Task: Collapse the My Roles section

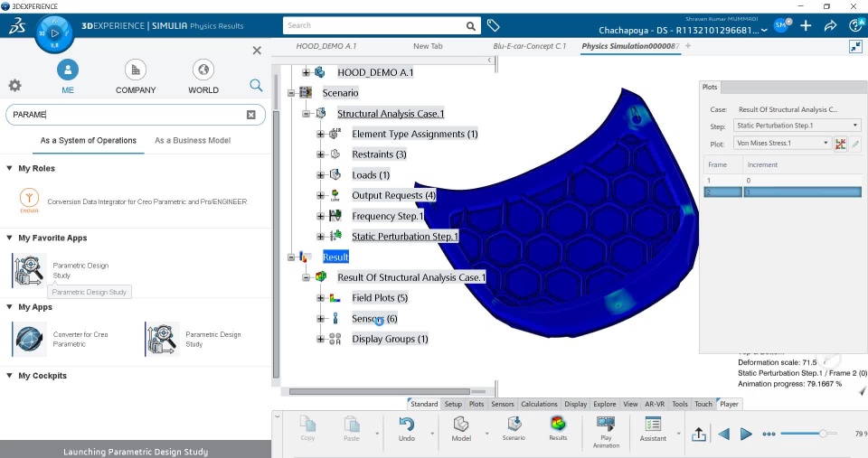Action: click(x=9, y=168)
